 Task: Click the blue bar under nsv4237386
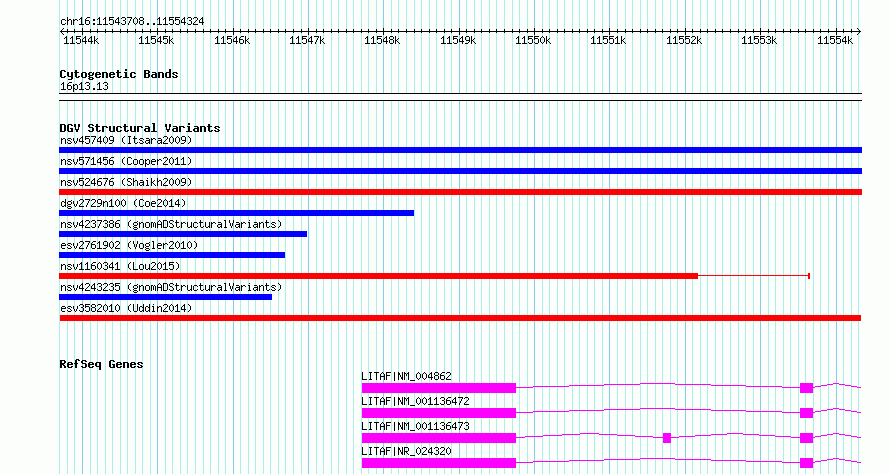pyautogui.click(x=183, y=234)
